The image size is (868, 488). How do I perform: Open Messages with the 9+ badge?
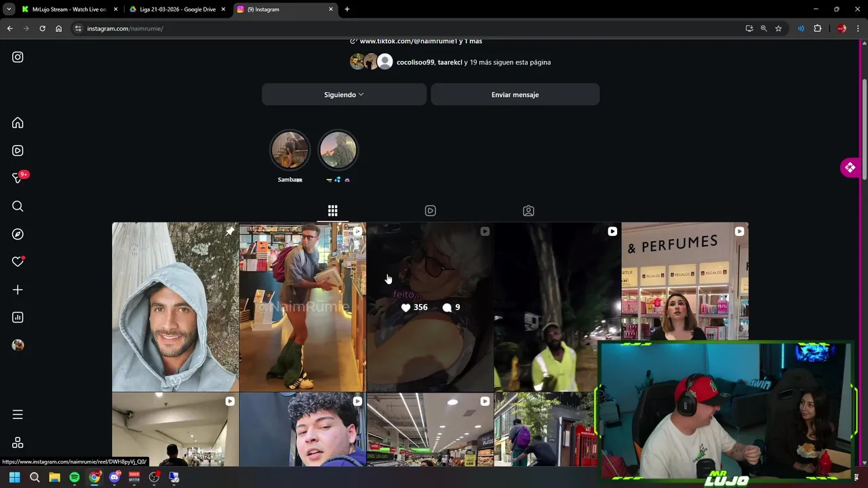(18, 178)
